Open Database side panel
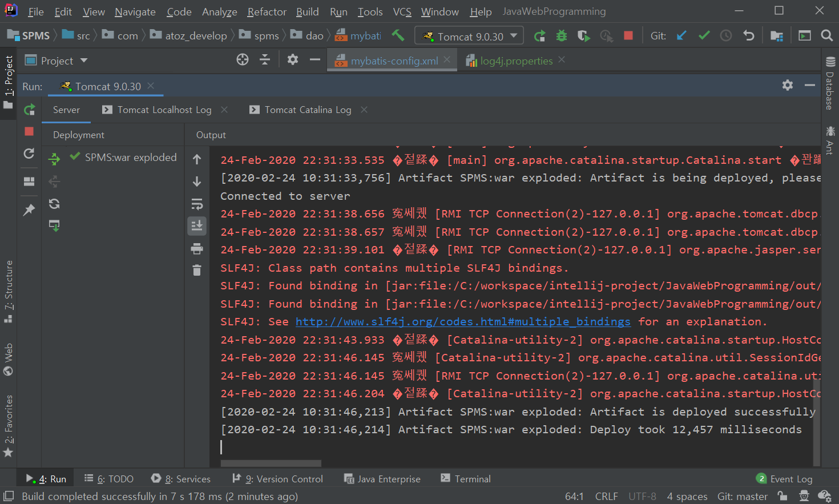The image size is (839, 504). (830, 84)
